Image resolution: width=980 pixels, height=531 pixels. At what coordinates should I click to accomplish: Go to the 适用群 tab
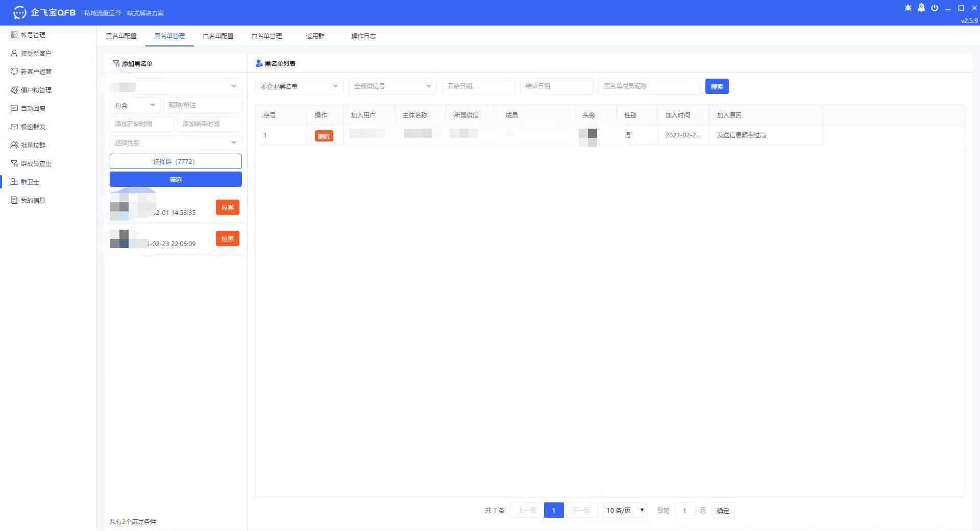pos(315,36)
